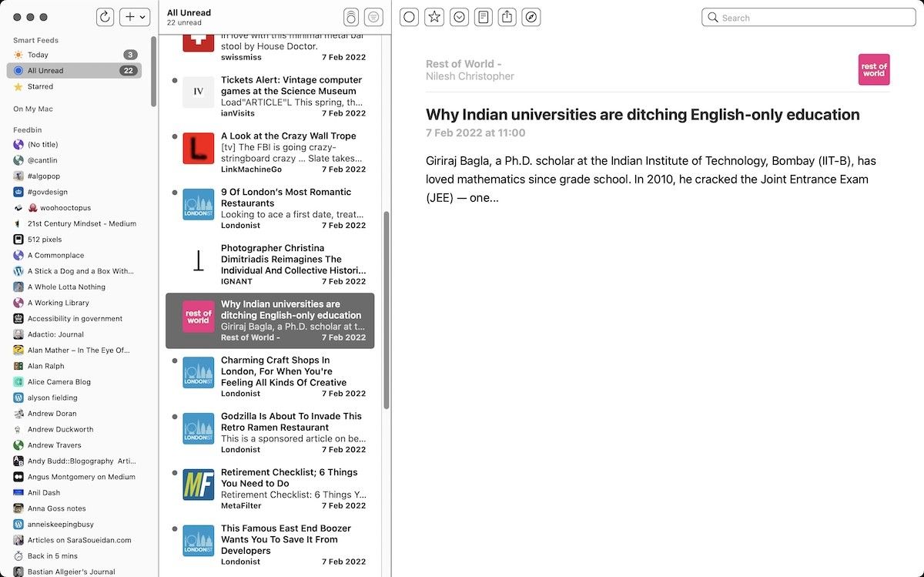This screenshot has height=577, width=924.
Task: Open the article headline about Indian universities
Action: [642, 115]
